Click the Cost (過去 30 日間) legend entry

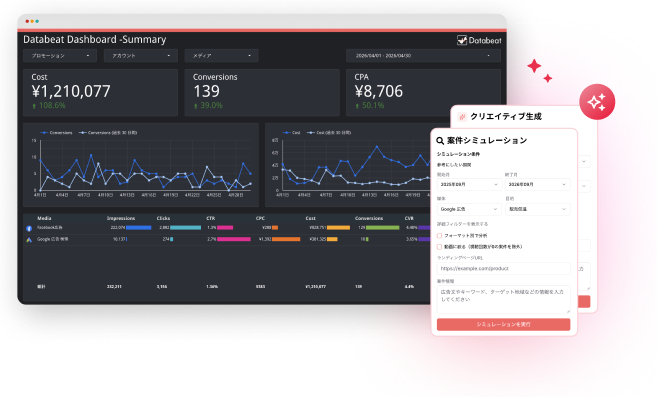click(329, 132)
